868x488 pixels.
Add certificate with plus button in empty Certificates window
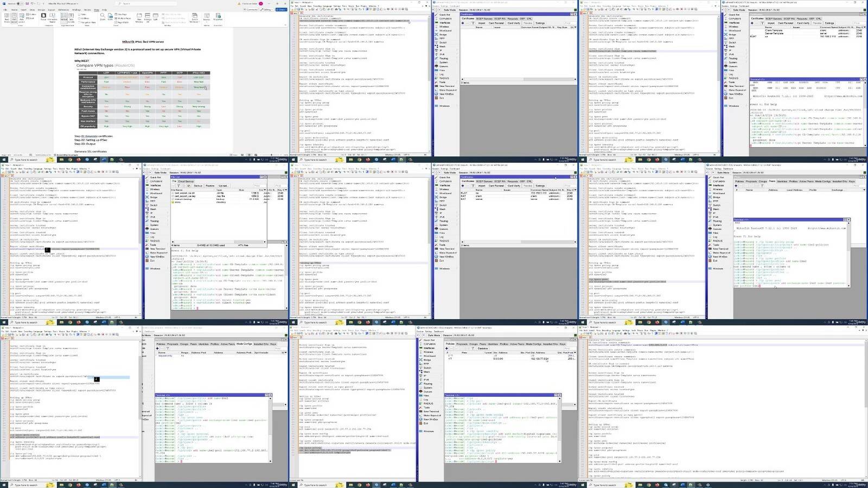[463, 23]
